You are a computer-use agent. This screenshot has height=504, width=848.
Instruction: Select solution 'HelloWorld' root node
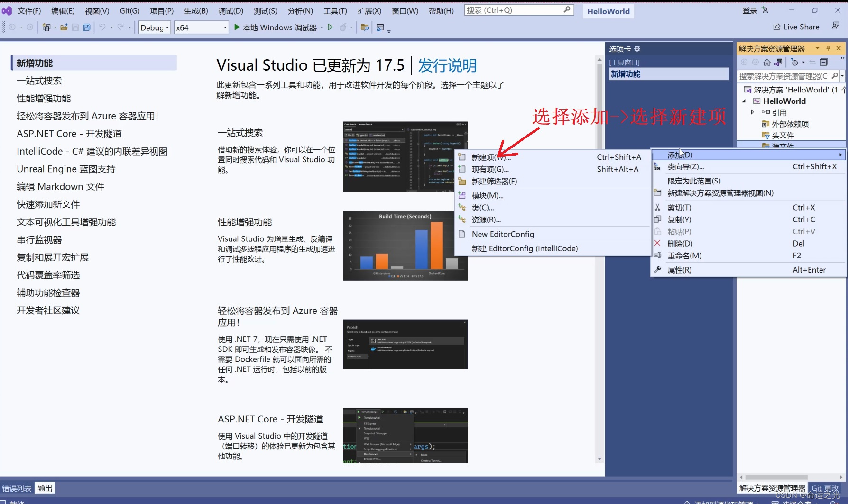coord(795,90)
